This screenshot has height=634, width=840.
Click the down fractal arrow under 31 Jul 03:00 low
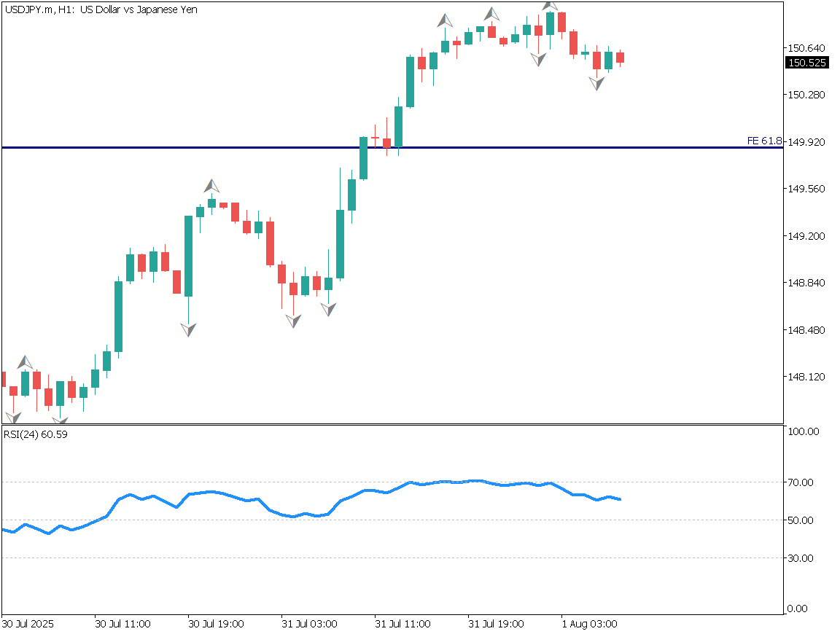(293, 320)
